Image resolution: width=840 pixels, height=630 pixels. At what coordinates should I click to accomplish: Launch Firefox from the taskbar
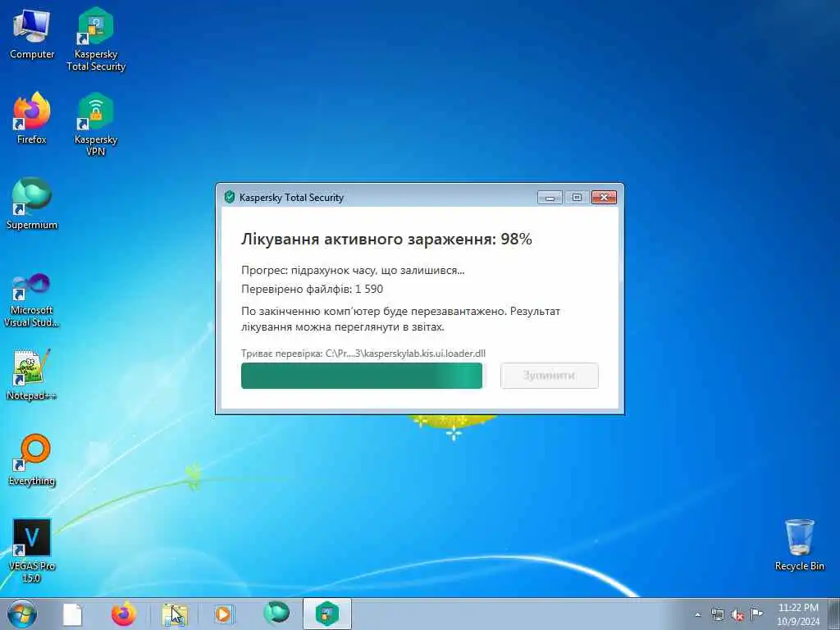[x=124, y=614]
